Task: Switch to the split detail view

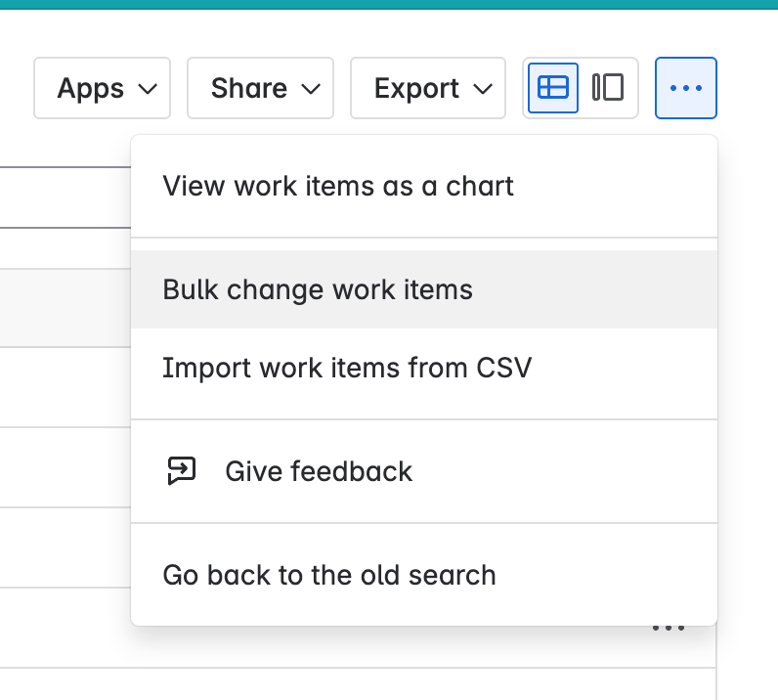Action: click(608, 88)
